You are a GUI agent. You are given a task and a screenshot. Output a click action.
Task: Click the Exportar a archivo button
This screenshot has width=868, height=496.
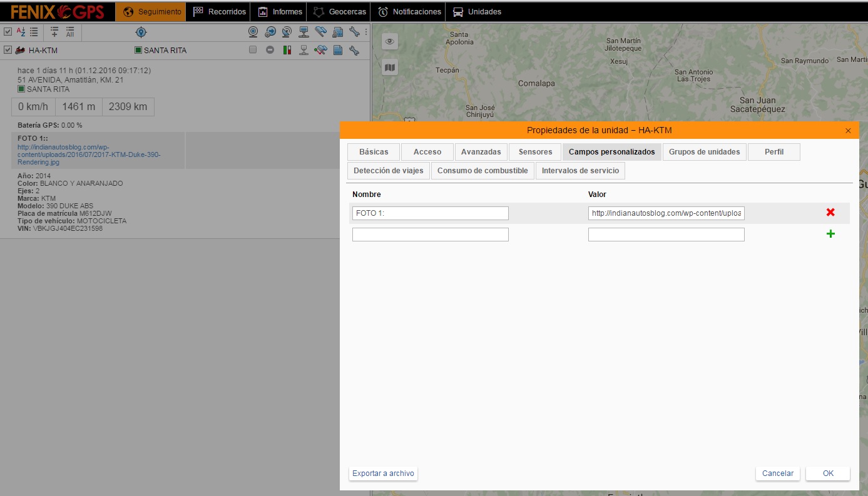(383, 473)
